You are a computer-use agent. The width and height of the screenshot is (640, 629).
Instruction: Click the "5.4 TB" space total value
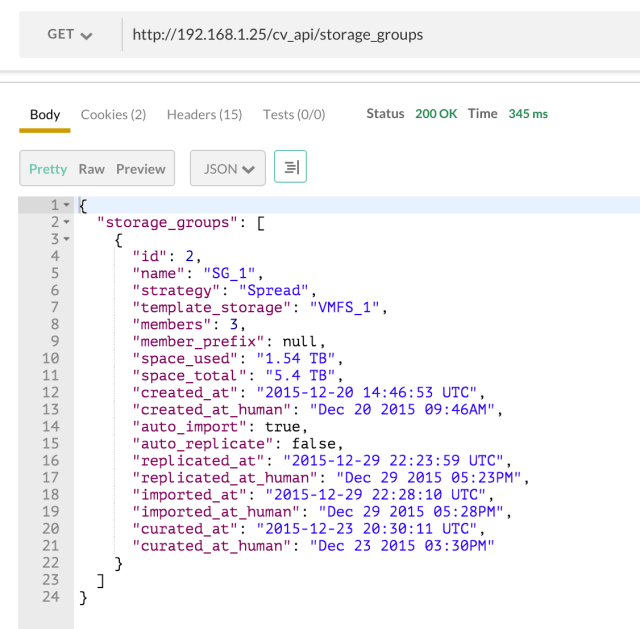point(300,376)
